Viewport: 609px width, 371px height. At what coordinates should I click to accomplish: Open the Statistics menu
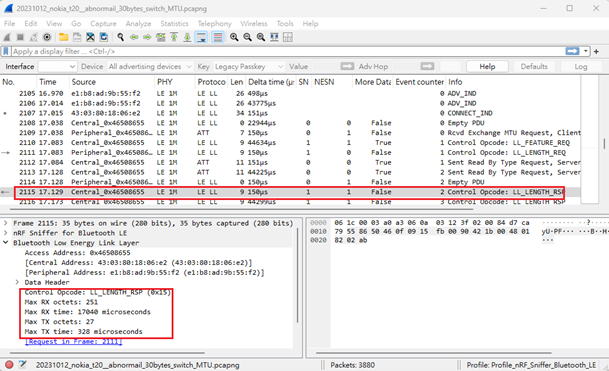tap(174, 24)
